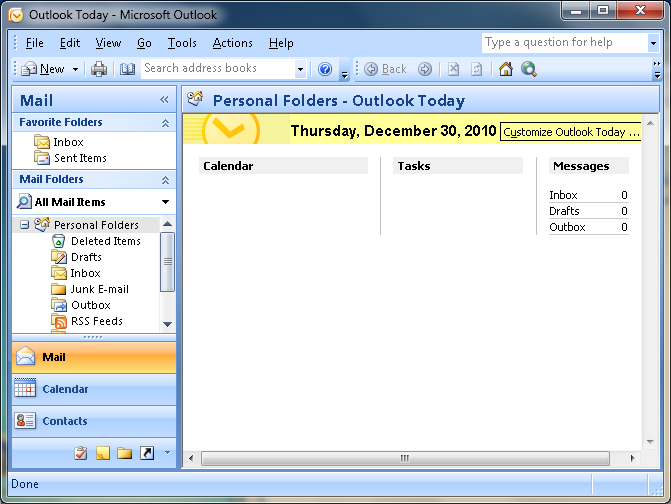Viewport: 671px width, 504px height.
Task: Click the Print icon in toolbar
Action: point(99,69)
